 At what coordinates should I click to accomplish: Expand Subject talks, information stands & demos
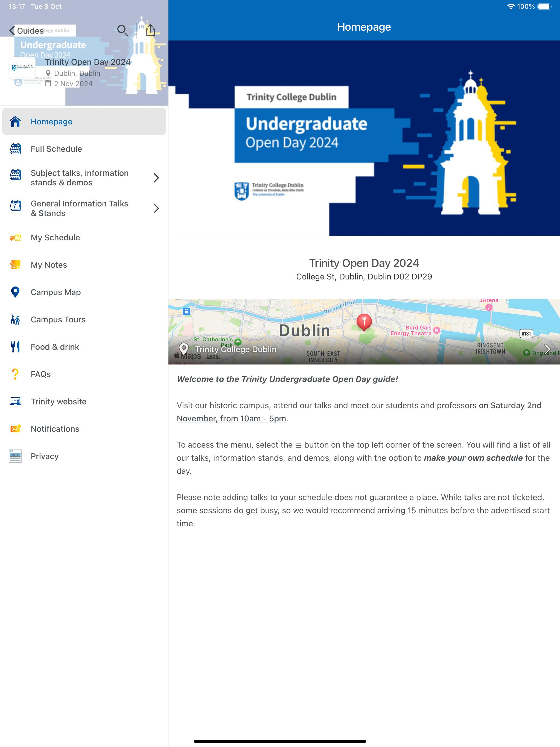[156, 178]
